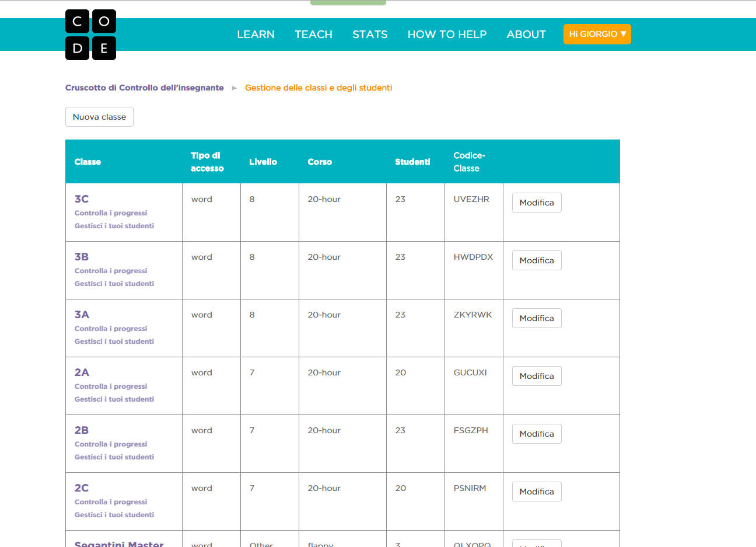The width and height of the screenshot is (756, 547).
Task: Click the Code.org logo icon
Action: coord(90,35)
